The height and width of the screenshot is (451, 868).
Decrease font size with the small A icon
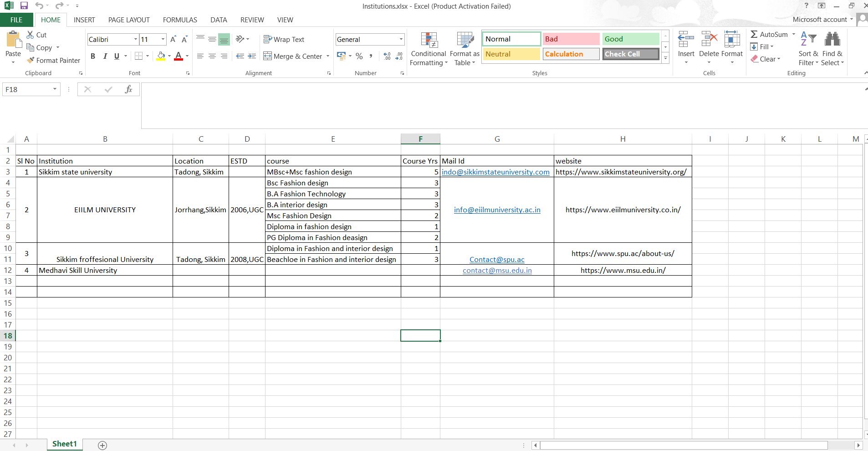[184, 39]
